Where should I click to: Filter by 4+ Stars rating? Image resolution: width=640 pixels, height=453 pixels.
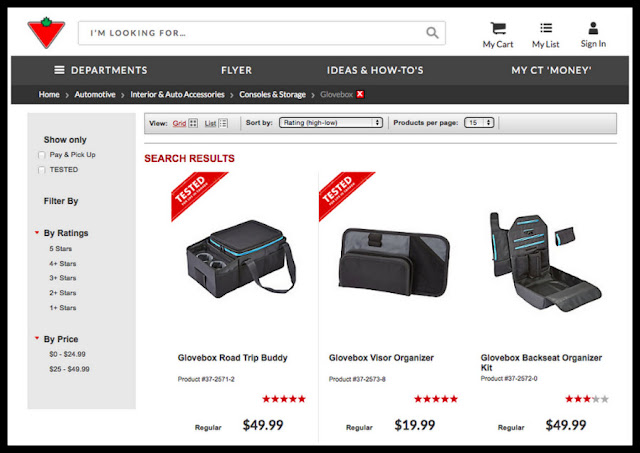coord(63,264)
